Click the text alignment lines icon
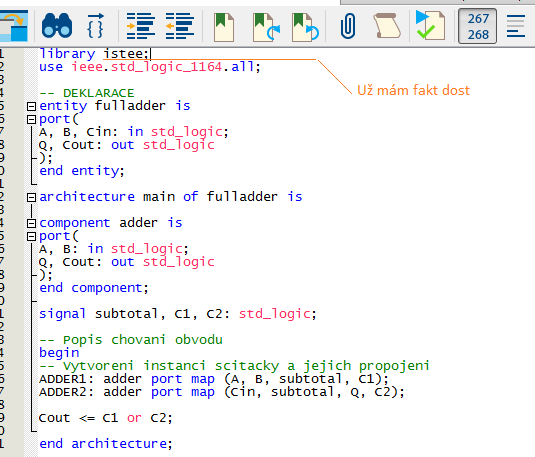 tap(516, 26)
